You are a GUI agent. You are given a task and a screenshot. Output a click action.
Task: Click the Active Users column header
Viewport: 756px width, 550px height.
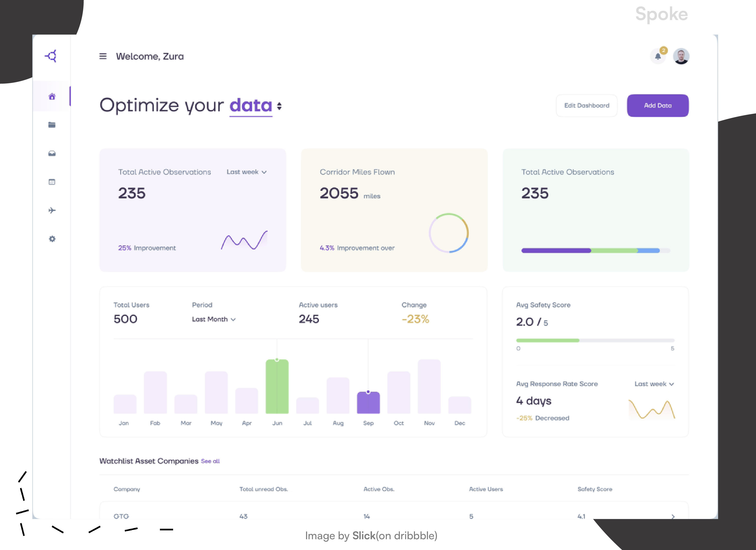click(x=486, y=489)
